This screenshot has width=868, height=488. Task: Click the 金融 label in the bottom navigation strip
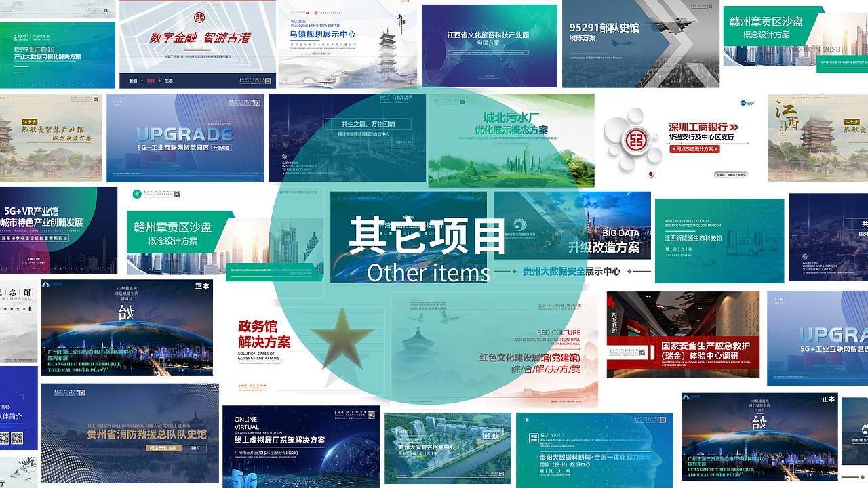point(133,81)
